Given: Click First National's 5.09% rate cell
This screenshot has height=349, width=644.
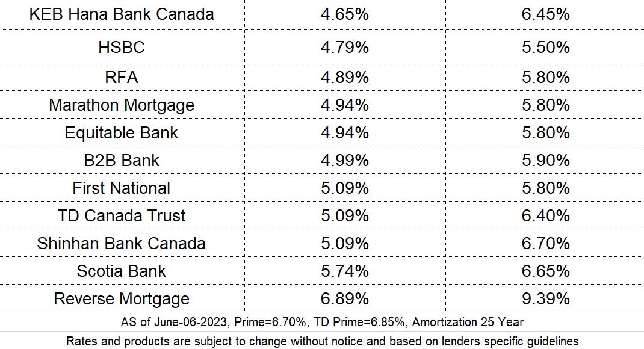Looking at the screenshot, I should coord(345,188).
